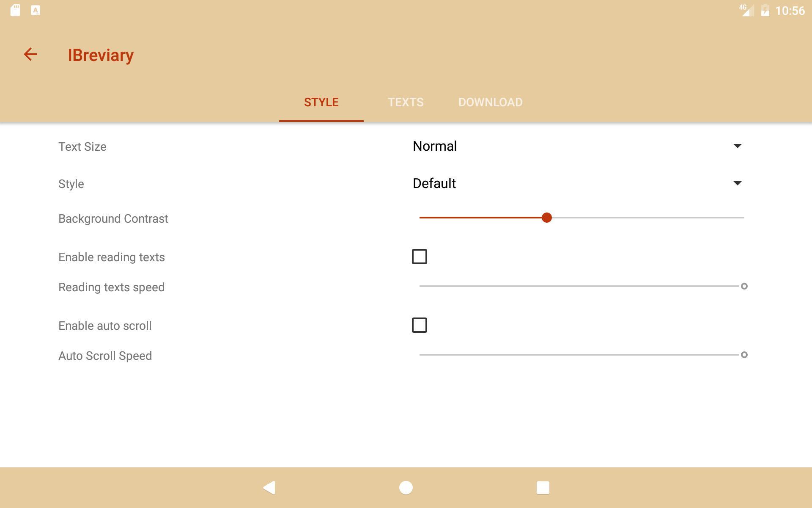
Task: Click the Reading texts speed slider handle
Action: tap(744, 286)
